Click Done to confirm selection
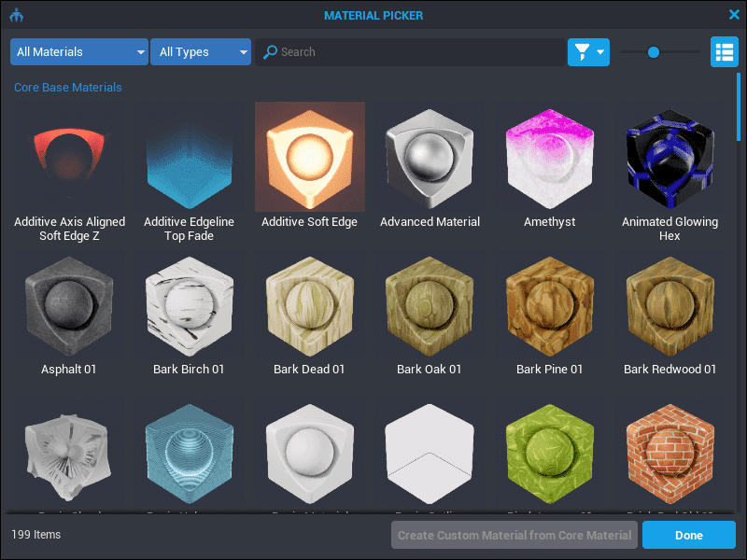Viewport: 747px width, 560px height. (x=689, y=535)
